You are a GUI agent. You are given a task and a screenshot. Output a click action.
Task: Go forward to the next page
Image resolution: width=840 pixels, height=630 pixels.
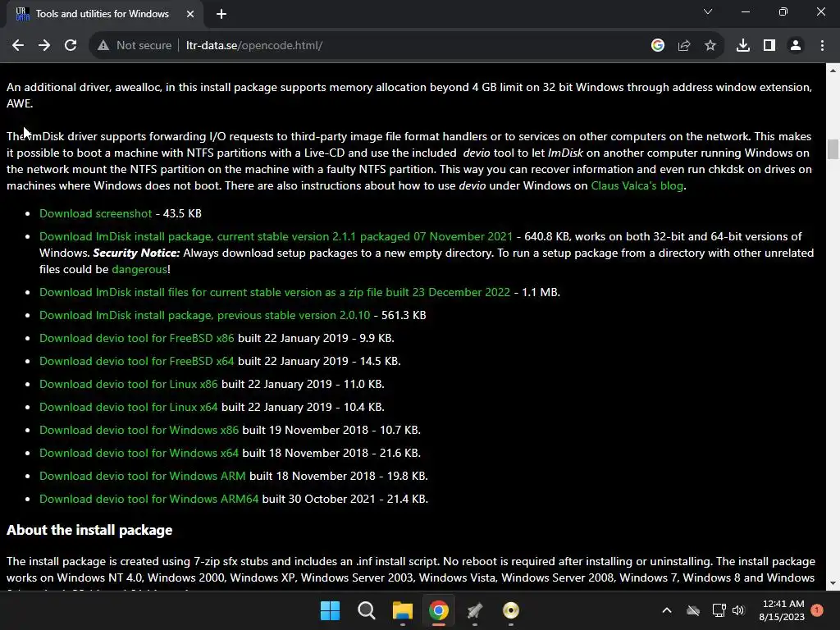[44, 46]
